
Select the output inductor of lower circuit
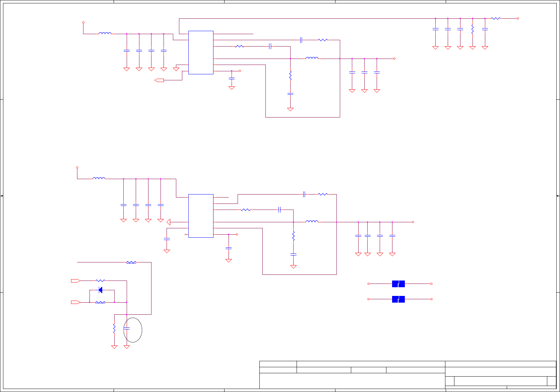[312, 221]
